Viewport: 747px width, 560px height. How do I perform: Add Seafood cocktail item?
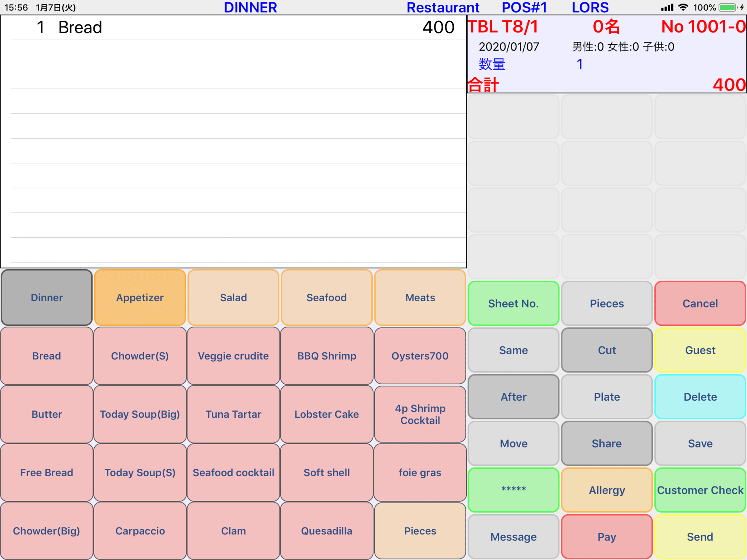click(x=233, y=472)
